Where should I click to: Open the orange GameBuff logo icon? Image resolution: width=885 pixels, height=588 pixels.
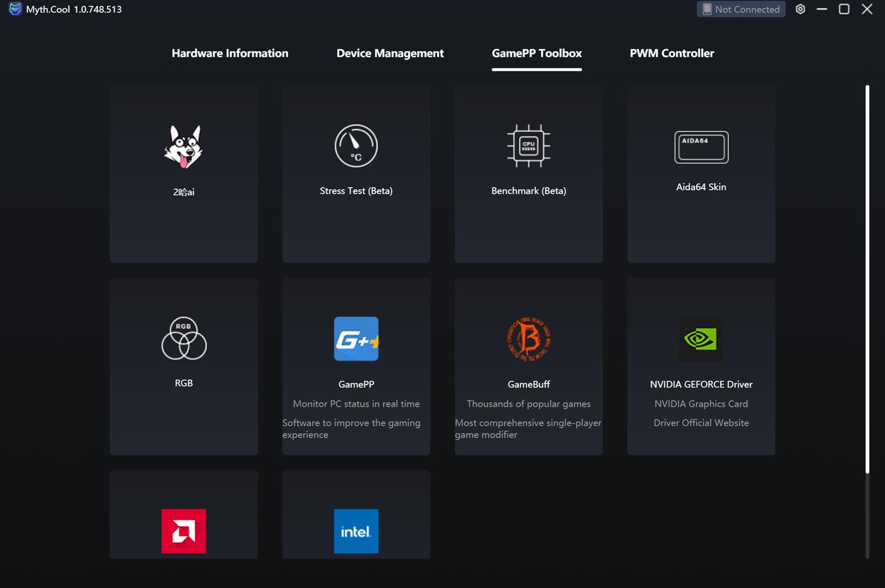[x=529, y=339]
